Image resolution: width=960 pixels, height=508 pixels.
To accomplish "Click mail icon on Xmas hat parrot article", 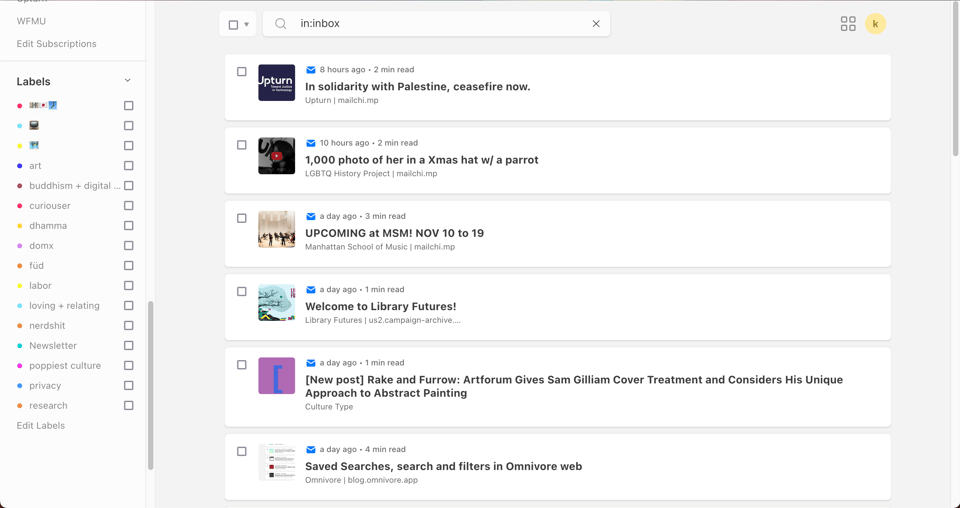I will (310, 143).
